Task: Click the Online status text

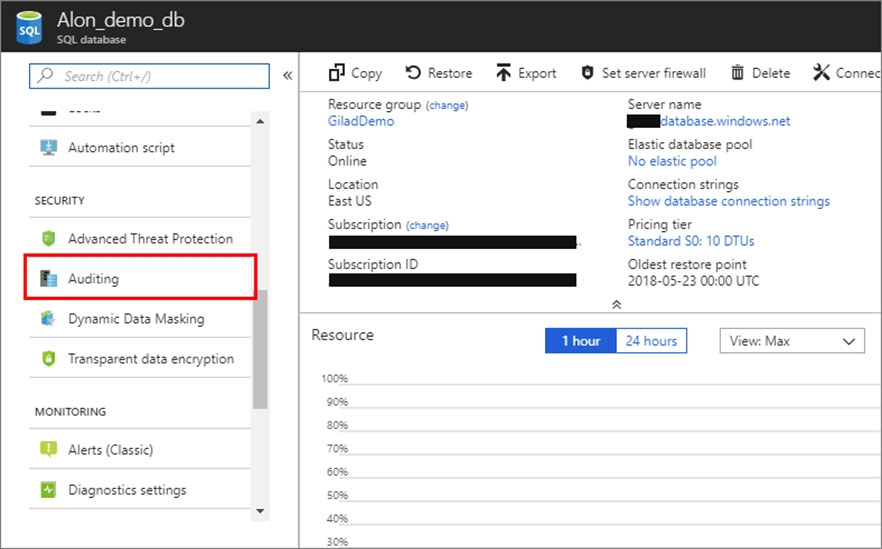Action: [347, 161]
